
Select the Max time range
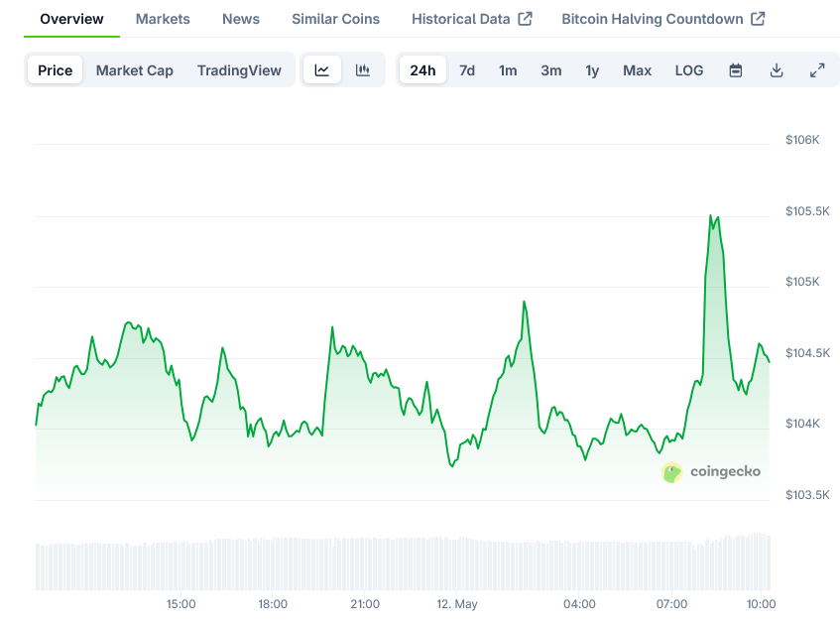(637, 69)
